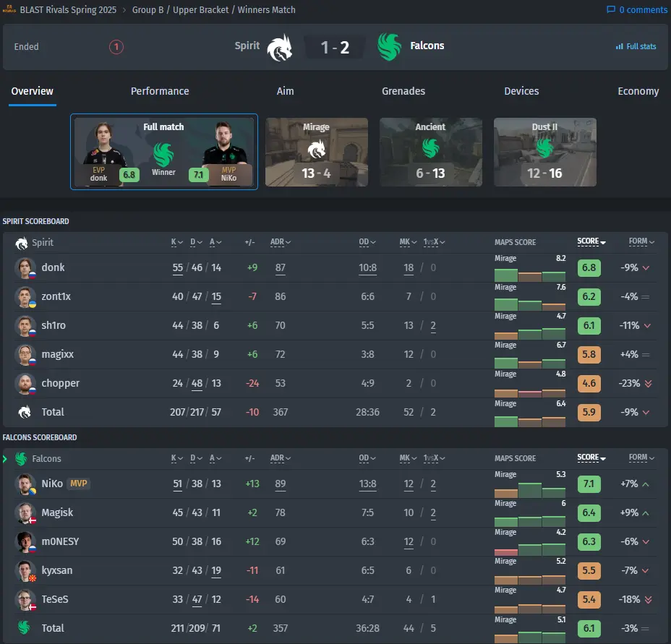
Task: Click the Spirit team logo in header
Action: pyautogui.click(x=279, y=47)
